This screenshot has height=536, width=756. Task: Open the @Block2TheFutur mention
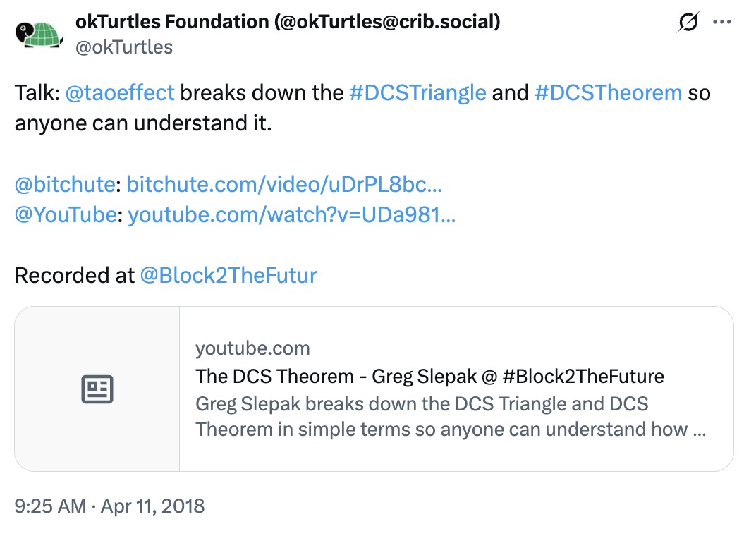point(228,275)
